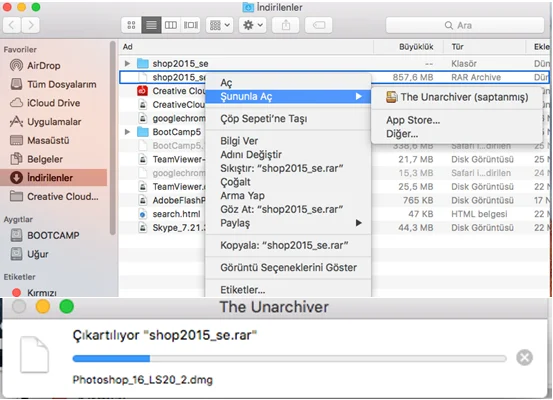This screenshot has height=400, width=553.
Task: Switch Finder to column view
Action: point(171,25)
